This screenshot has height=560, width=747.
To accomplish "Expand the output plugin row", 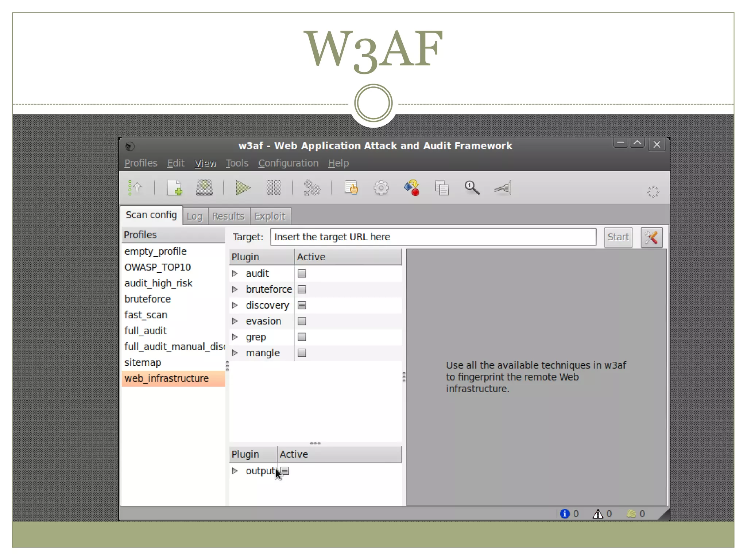I will 235,471.
